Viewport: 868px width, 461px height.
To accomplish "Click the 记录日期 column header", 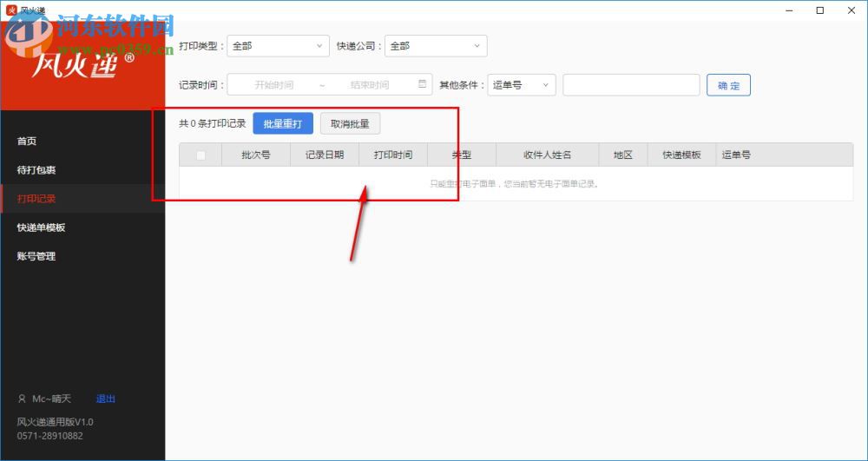I will tap(325, 155).
